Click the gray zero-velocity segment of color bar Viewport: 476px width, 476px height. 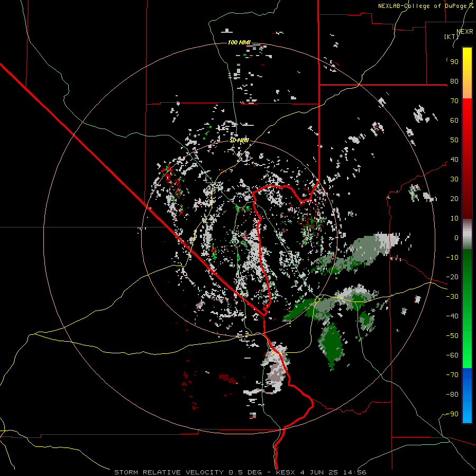467,234
